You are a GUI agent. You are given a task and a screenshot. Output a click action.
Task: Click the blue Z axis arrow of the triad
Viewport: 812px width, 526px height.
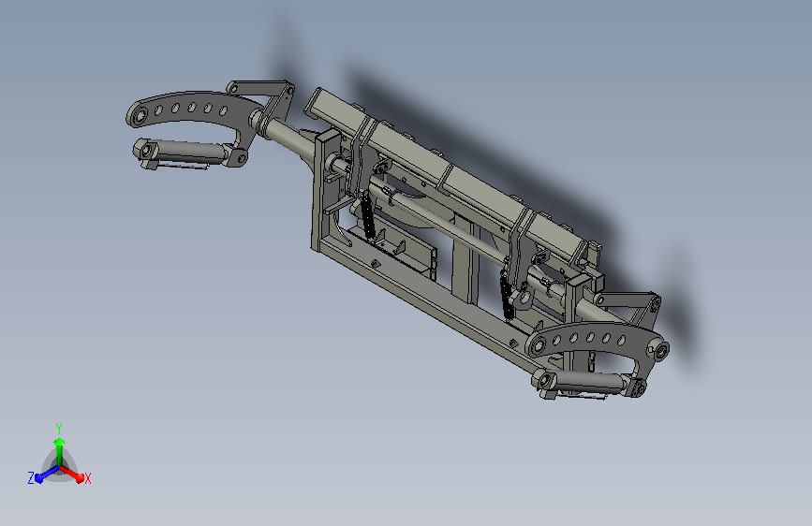(47, 474)
